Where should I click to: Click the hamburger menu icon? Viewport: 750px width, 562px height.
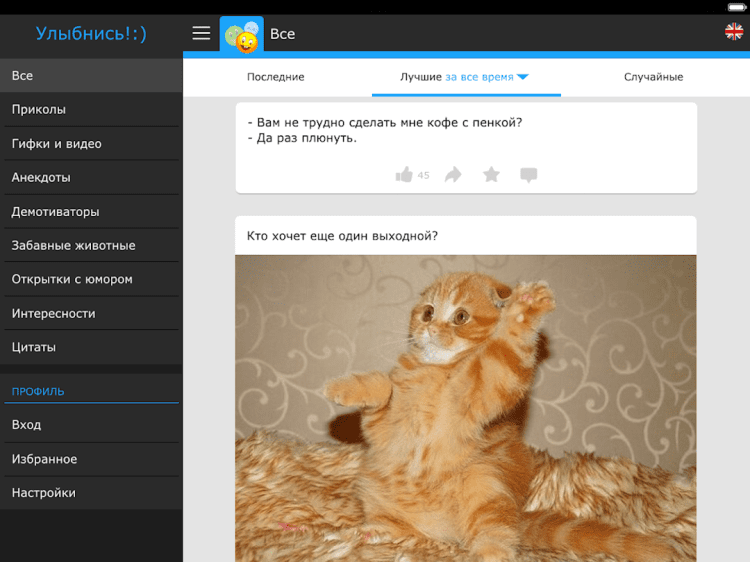(x=201, y=34)
